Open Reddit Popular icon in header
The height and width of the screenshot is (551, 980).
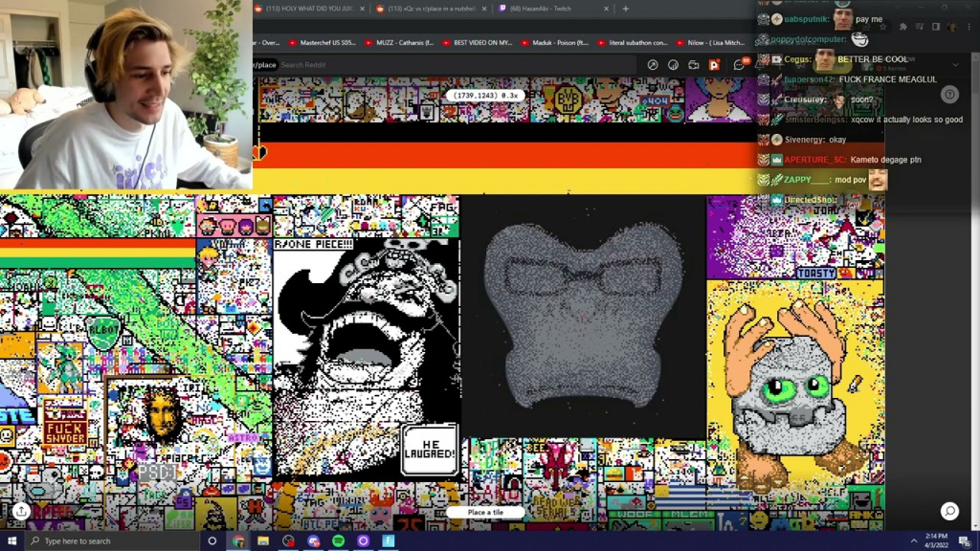click(653, 65)
